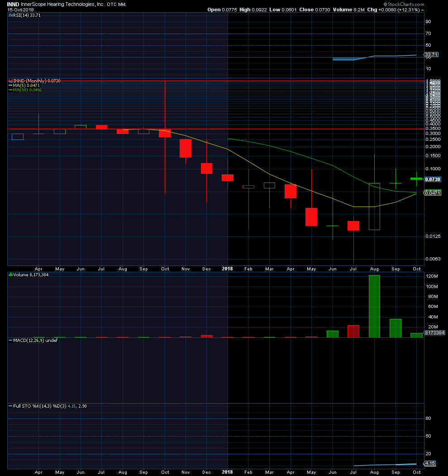Select the red July 2018 volume bar
448x476 pixels.
(x=353, y=331)
